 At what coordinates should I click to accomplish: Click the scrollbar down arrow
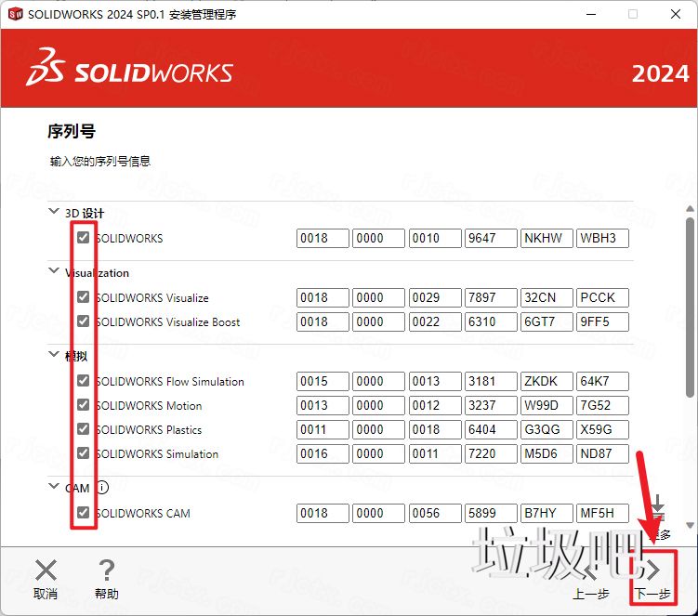(x=690, y=525)
